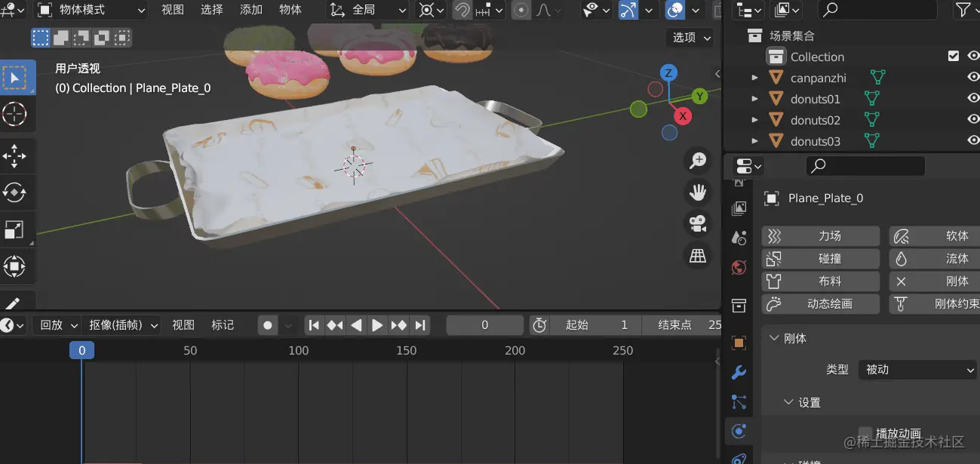
Task: Select the 3D Cursor tool
Action: click(x=15, y=114)
